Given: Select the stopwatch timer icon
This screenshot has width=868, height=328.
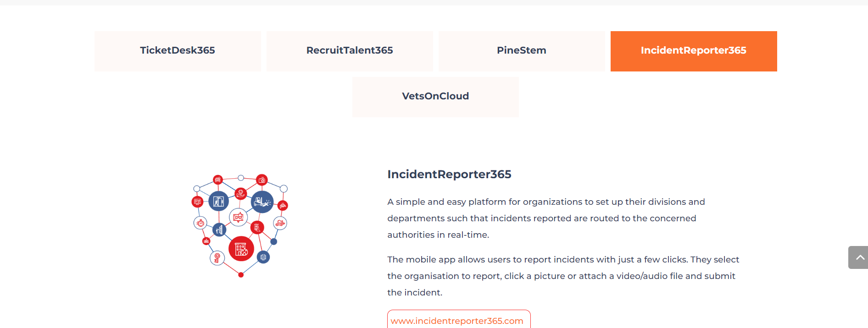Looking at the screenshot, I should 200,223.
